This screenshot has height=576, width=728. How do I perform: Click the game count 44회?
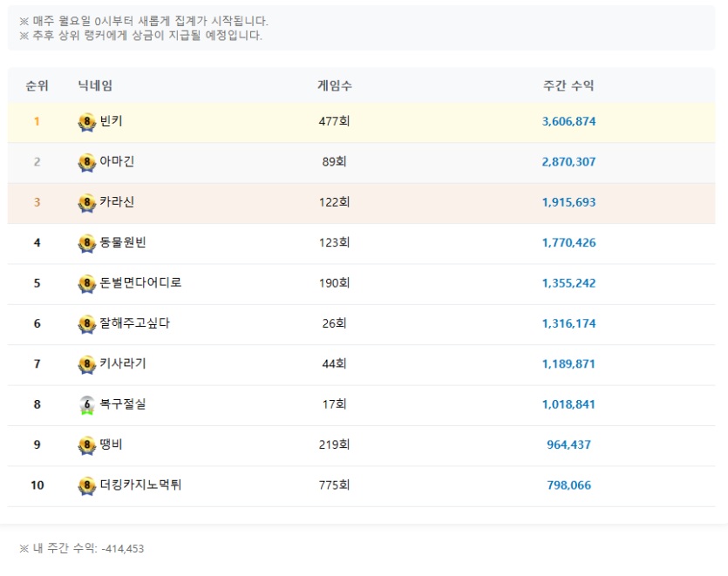pyautogui.click(x=334, y=364)
